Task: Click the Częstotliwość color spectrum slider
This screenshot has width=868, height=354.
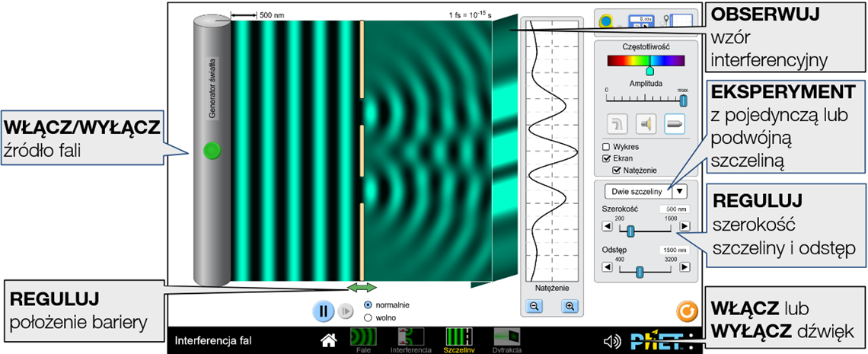Action: (x=646, y=61)
